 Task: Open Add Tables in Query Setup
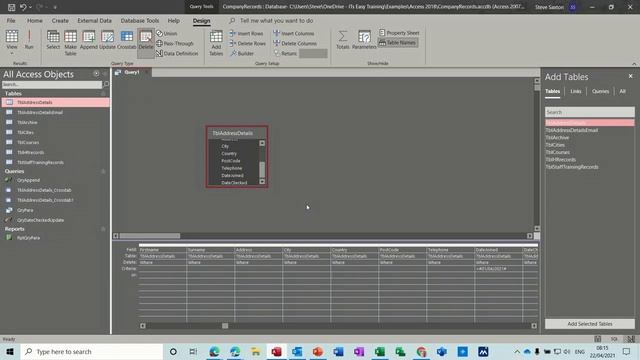(x=216, y=42)
